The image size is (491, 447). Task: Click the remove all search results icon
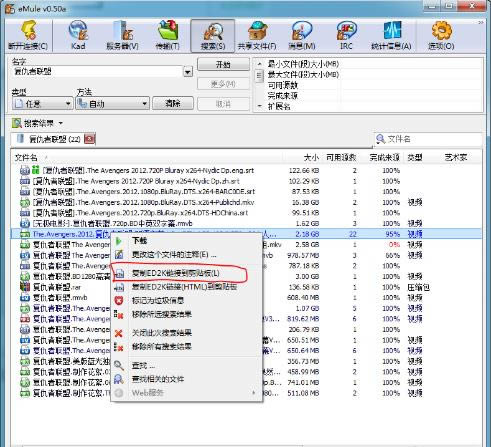point(119,347)
